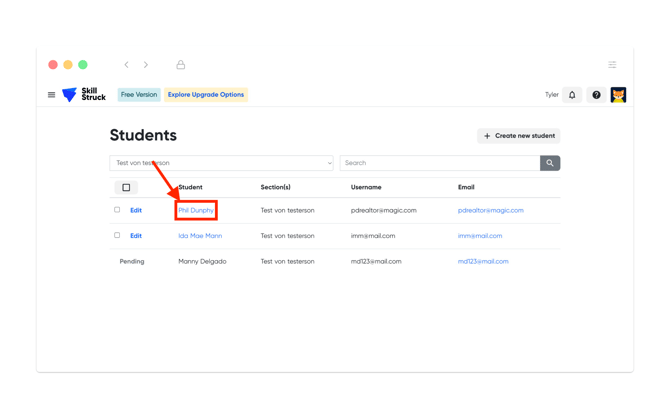Toggle the select-all students checkbox

coord(126,187)
